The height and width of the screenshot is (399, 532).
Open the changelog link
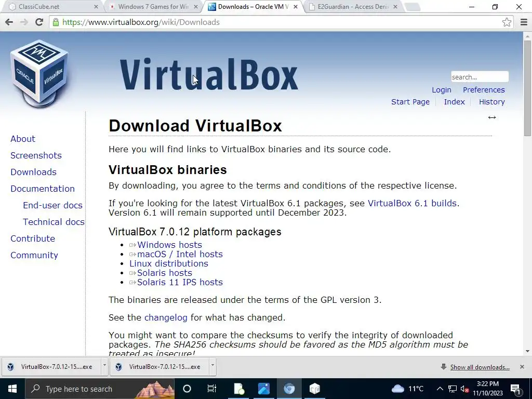click(166, 317)
